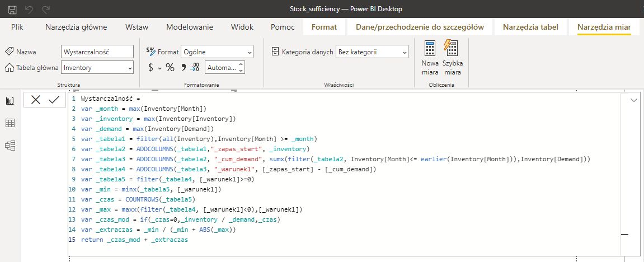Click line 10 '_min = minx' line
The height and width of the screenshot is (262, 644).
[151, 189]
